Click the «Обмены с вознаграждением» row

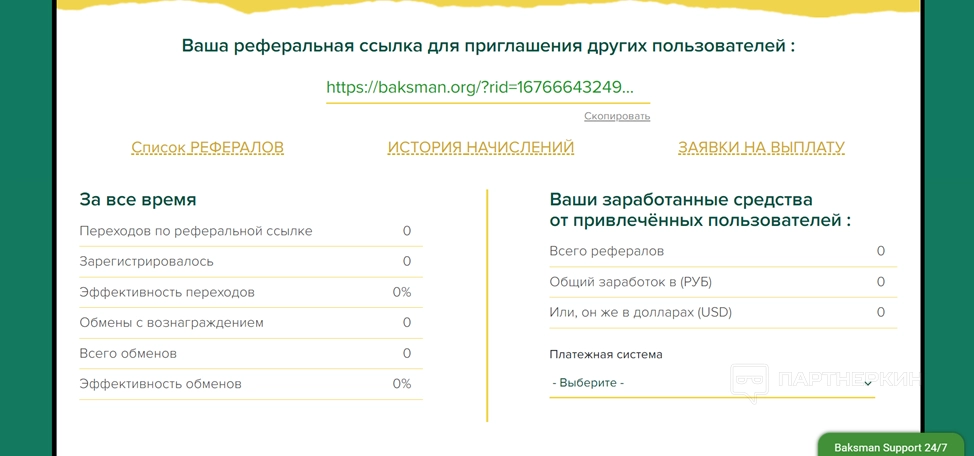(x=250, y=323)
